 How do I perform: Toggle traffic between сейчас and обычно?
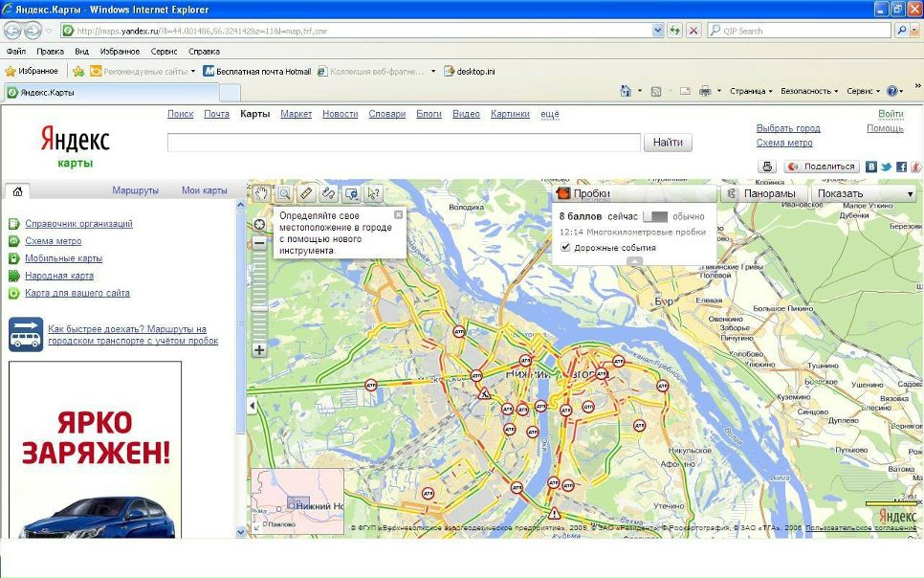(x=654, y=217)
